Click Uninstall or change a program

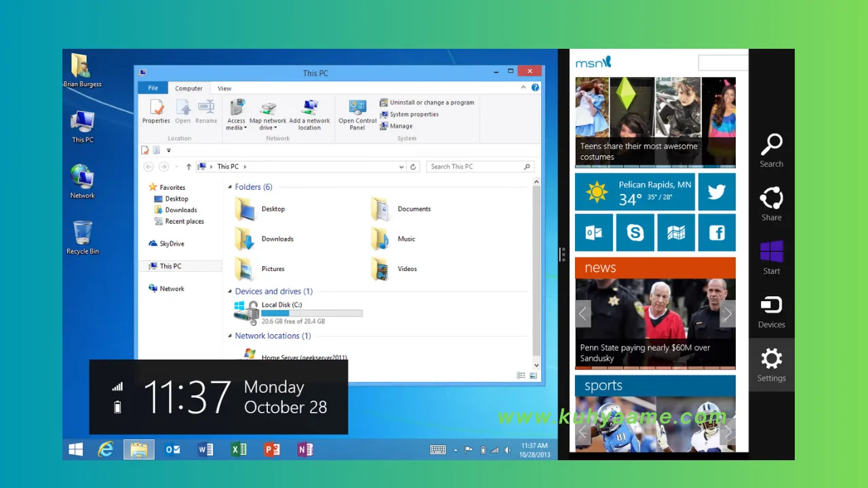click(427, 102)
